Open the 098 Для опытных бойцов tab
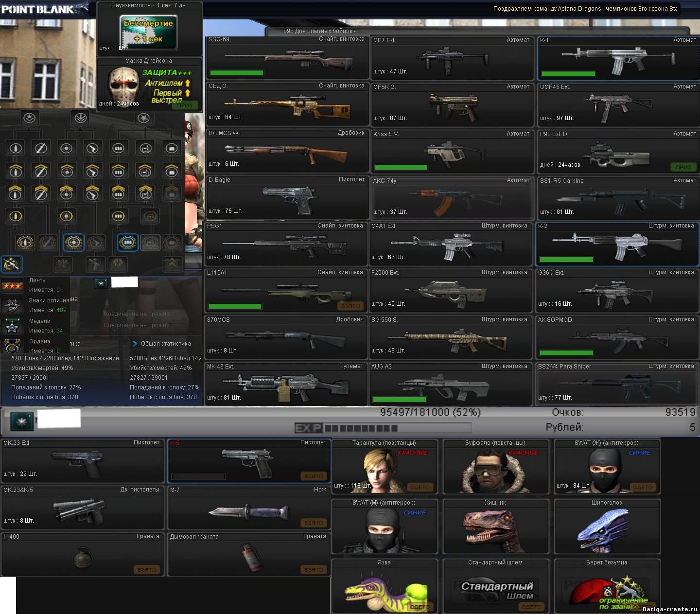Image resolution: width=700 pixels, height=614 pixels. tap(320, 31)
